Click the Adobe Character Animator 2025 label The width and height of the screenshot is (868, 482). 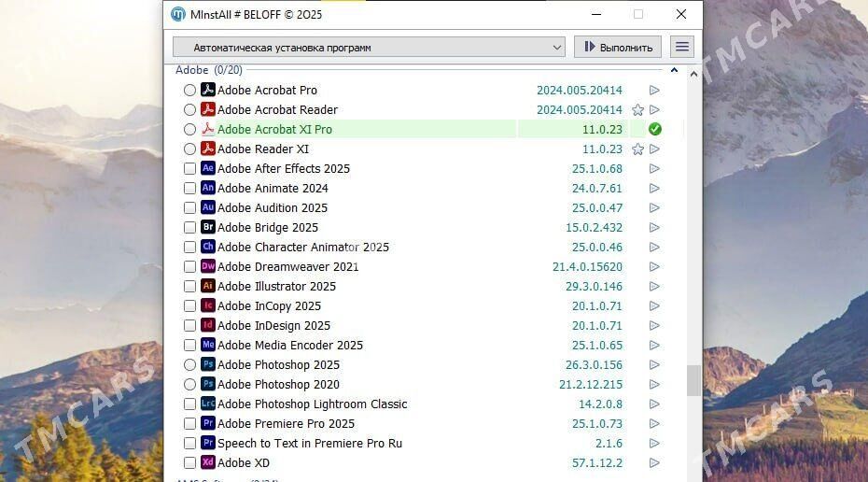[x=303, y=248]
